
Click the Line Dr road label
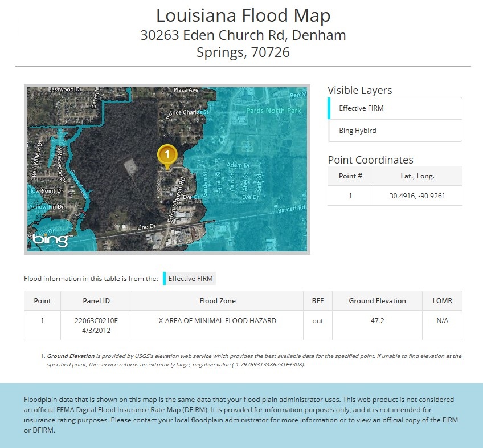pos(148,227)
